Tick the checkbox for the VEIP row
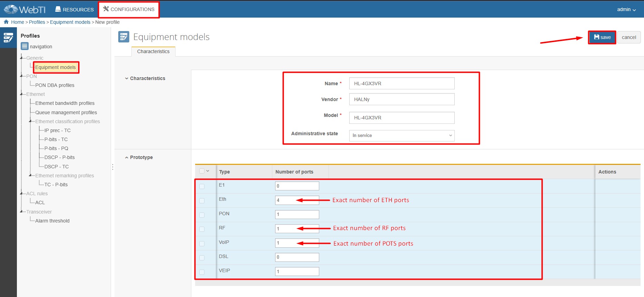The image size is (644, 297). click(202, 272)
